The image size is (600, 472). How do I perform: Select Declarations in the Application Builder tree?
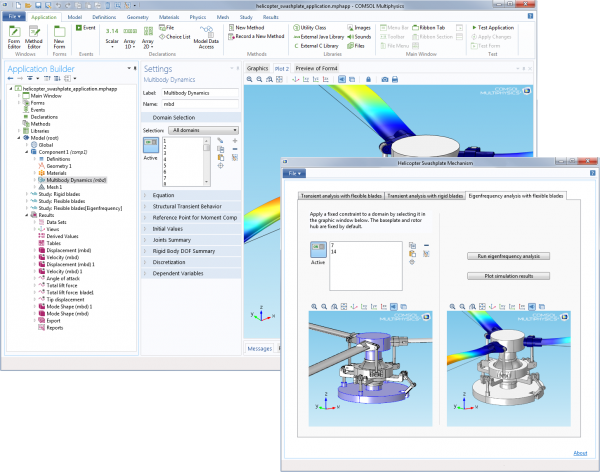(41, 117)
